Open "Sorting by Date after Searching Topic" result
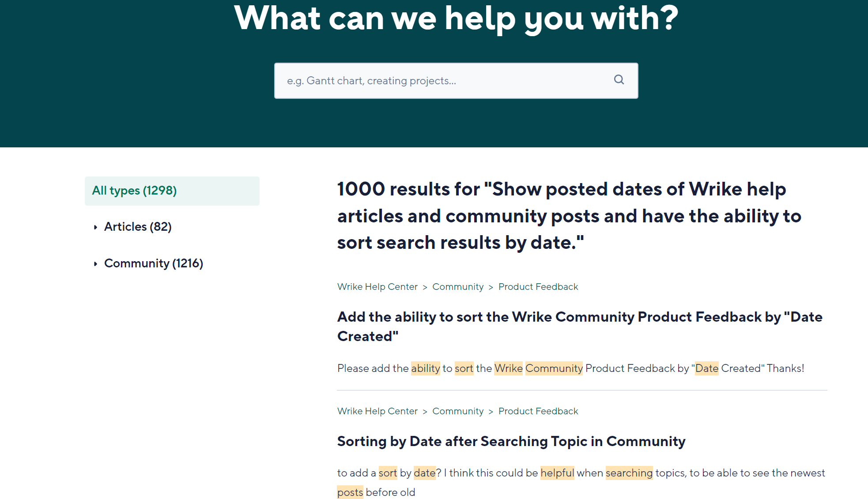Image resolution: width=868 pixels, height=499 pixels. [511, 441]
